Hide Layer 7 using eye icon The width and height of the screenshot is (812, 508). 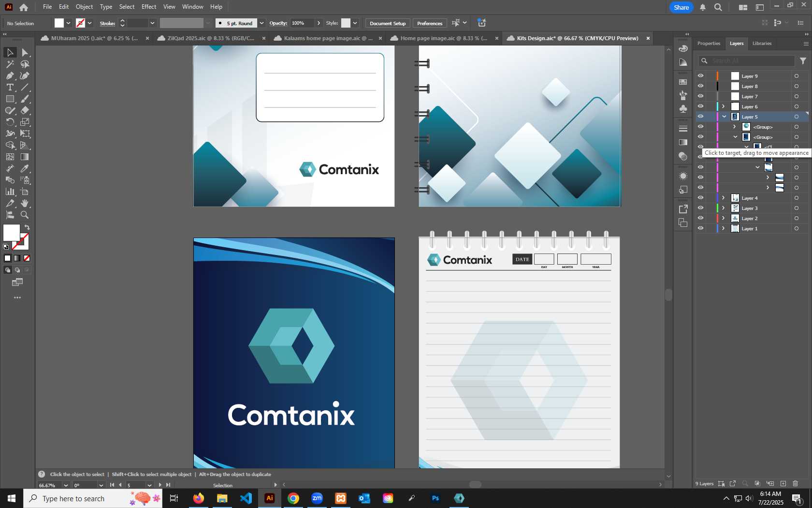coord(700,96)
